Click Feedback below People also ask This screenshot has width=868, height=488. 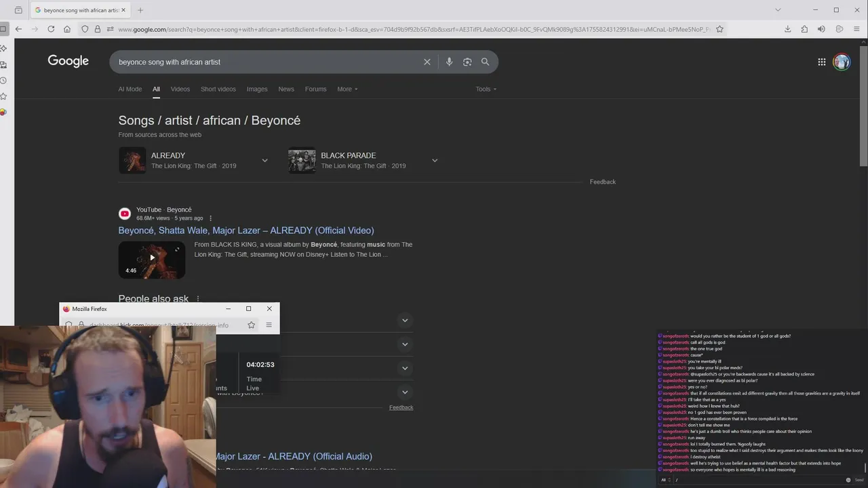tap(401, 407)
